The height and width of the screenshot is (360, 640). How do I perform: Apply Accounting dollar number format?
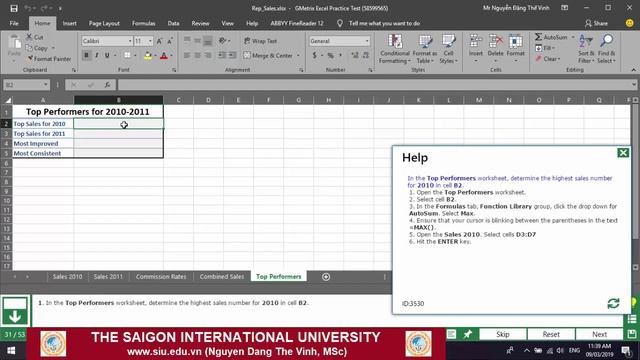pyautogui.click(x=314, y=55)
